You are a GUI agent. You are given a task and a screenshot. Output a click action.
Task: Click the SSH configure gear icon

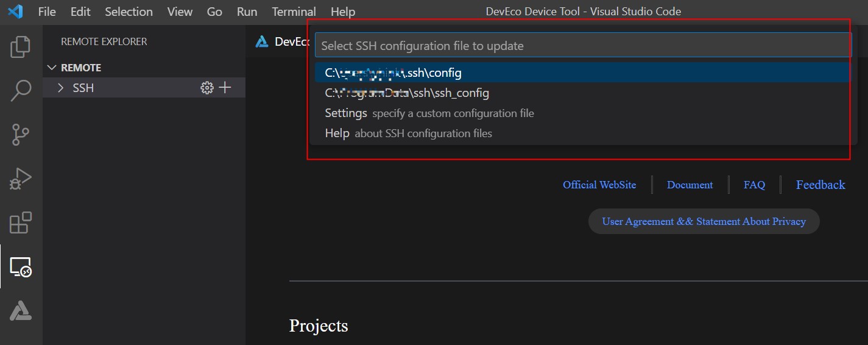(206, 88)
